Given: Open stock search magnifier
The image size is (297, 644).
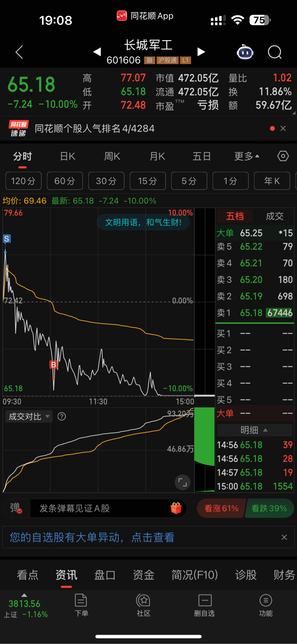Looking at the screenshot, I should (x=275, y=52).
